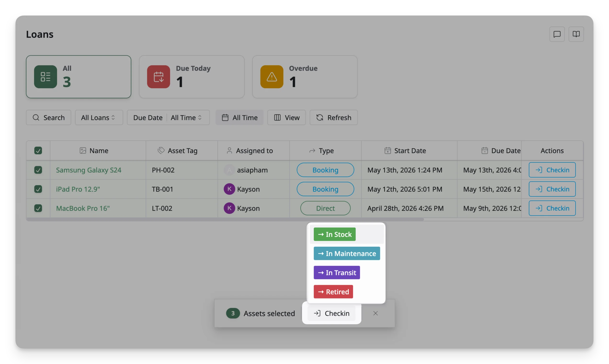Open the All Time calendar range picker
This screenshot has width=609, height=364.
[239, 118]
